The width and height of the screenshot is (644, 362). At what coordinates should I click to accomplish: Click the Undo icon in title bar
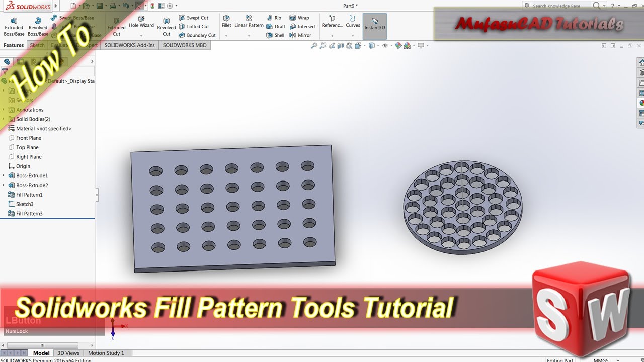(126, 6)
